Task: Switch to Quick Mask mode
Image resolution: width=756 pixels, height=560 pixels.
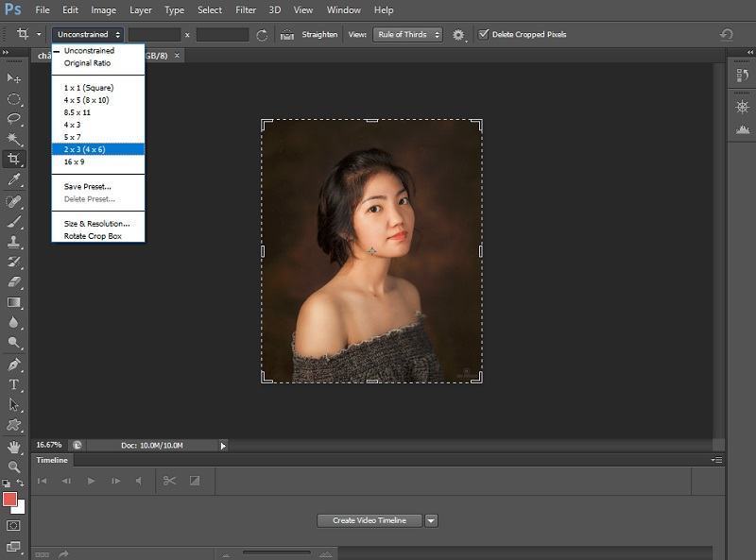Action: [x=14, y=524]
